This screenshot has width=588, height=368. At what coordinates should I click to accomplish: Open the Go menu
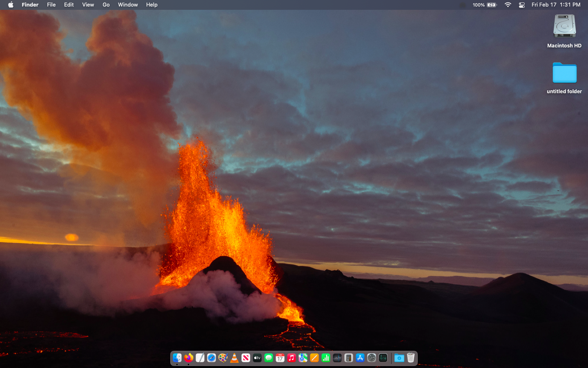pyautogui.click(x=106, y=5)
